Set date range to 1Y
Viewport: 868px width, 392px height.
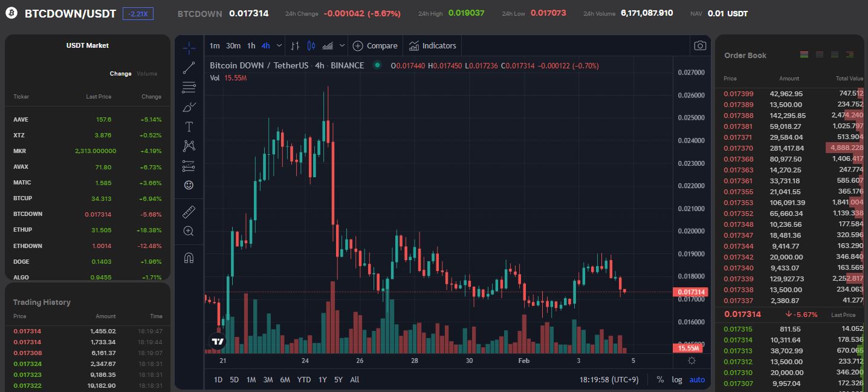click(322, 379)
